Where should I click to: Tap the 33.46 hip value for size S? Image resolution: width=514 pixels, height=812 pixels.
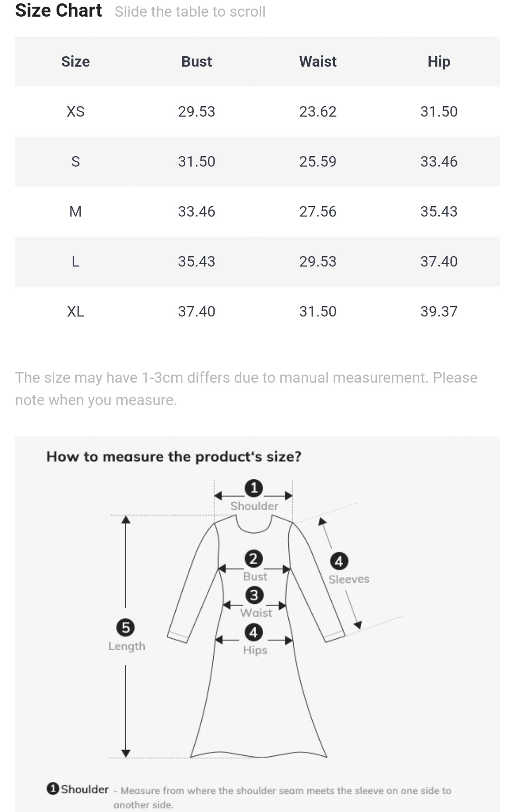pyautogui.click(x=439, y=161)
